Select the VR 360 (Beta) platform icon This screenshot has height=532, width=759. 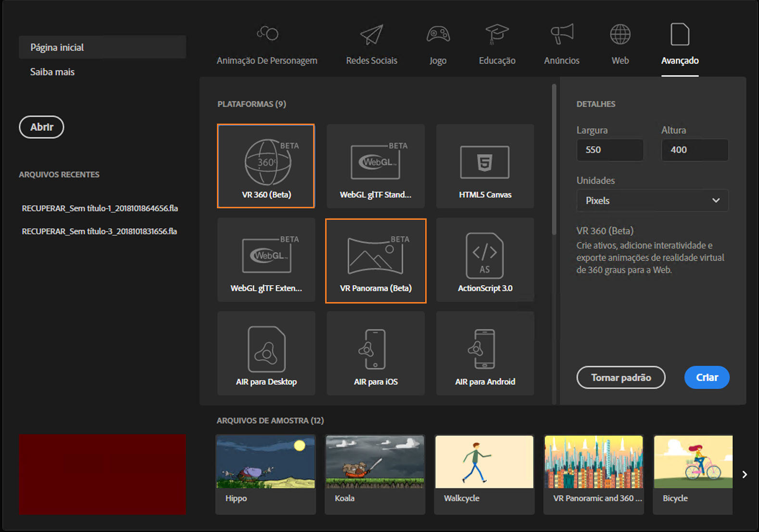tap(266, 166)
